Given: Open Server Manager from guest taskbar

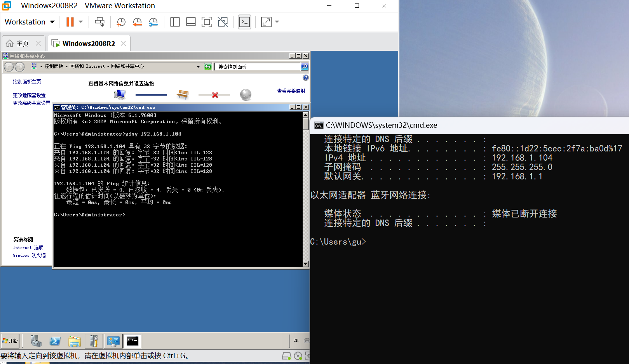Looking at the screenshot, I should 36,341.
